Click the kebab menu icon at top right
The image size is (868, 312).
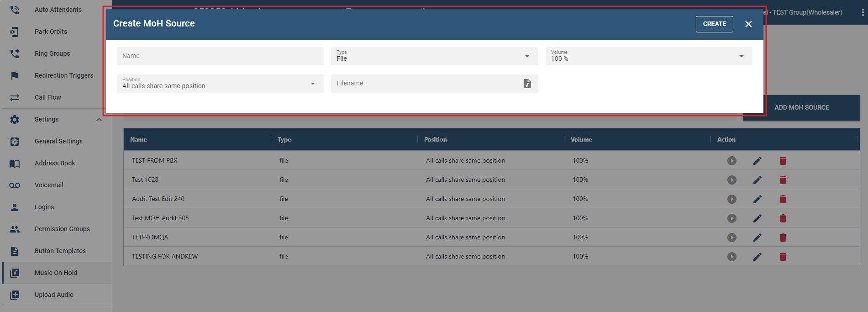pos(862,12)
